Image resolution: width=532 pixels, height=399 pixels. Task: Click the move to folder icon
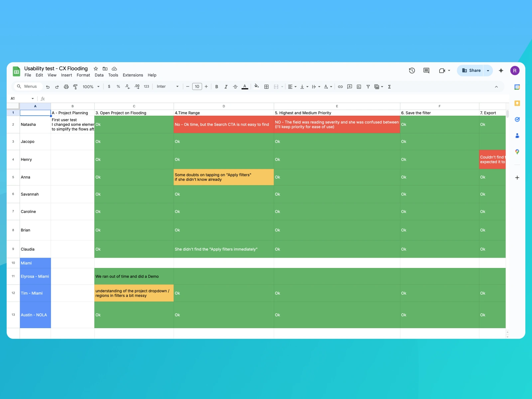pos(105,68)
